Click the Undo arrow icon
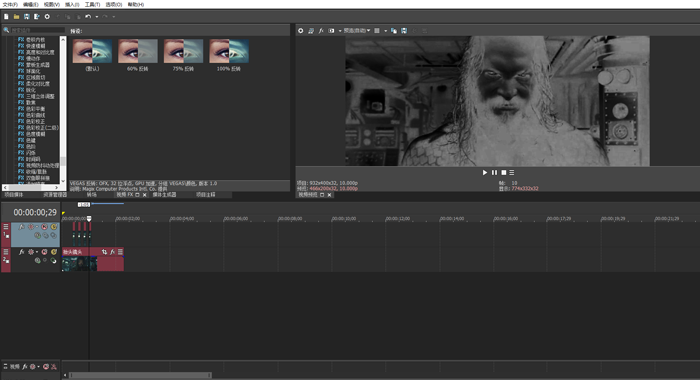Viewport: 700px width, 380px height. (x=88, y=17)
